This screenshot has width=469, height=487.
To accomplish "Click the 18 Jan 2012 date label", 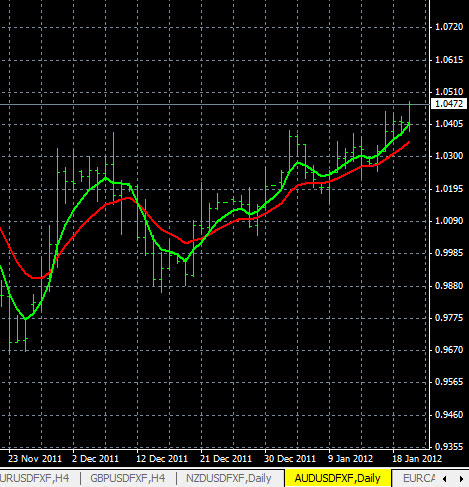I will click(x=417, y=459).
